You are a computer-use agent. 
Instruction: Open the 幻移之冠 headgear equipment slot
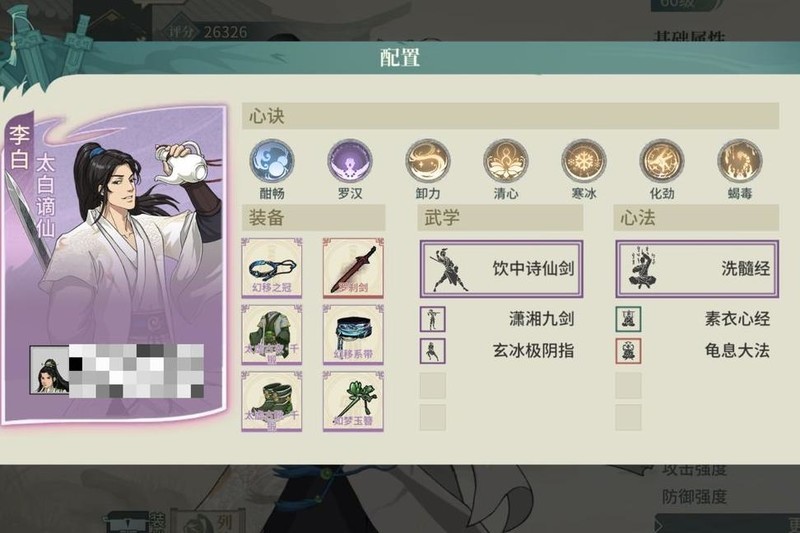[x=271, y=268]
